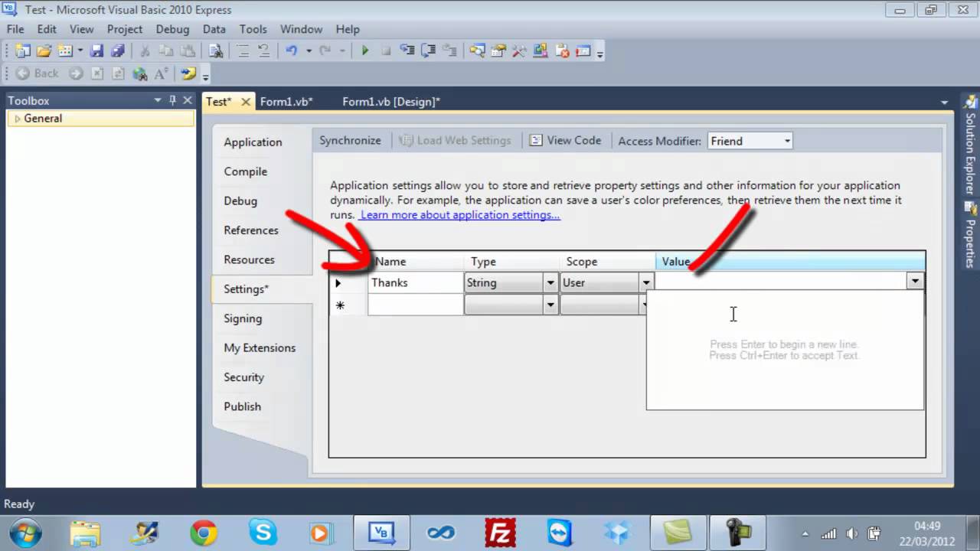
Task: Click the Find in Files icon
Action: coord(216,51)
